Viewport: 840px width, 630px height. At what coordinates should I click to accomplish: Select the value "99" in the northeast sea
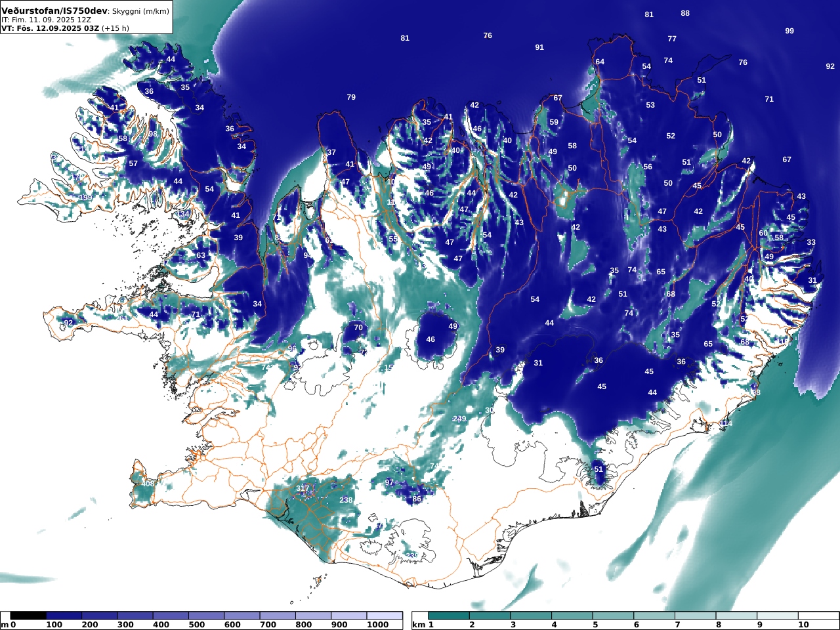pyautogui.click(x=789, y=31)
